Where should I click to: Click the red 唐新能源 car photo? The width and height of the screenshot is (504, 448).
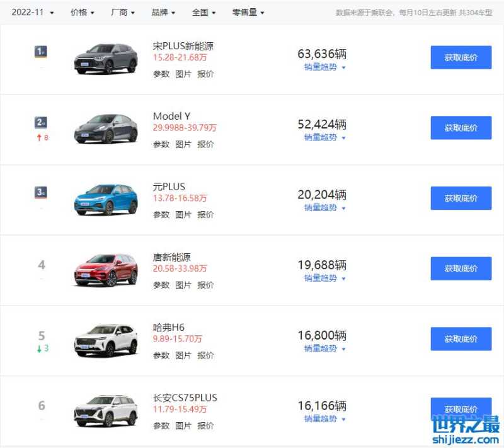(x=106, y=270)
